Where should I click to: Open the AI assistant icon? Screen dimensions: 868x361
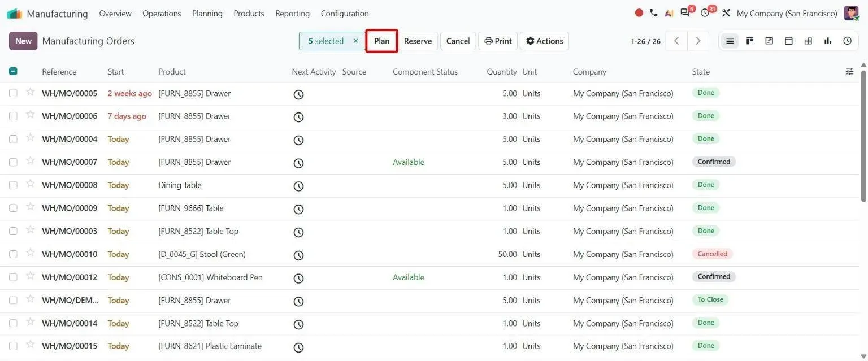[669, 13]
